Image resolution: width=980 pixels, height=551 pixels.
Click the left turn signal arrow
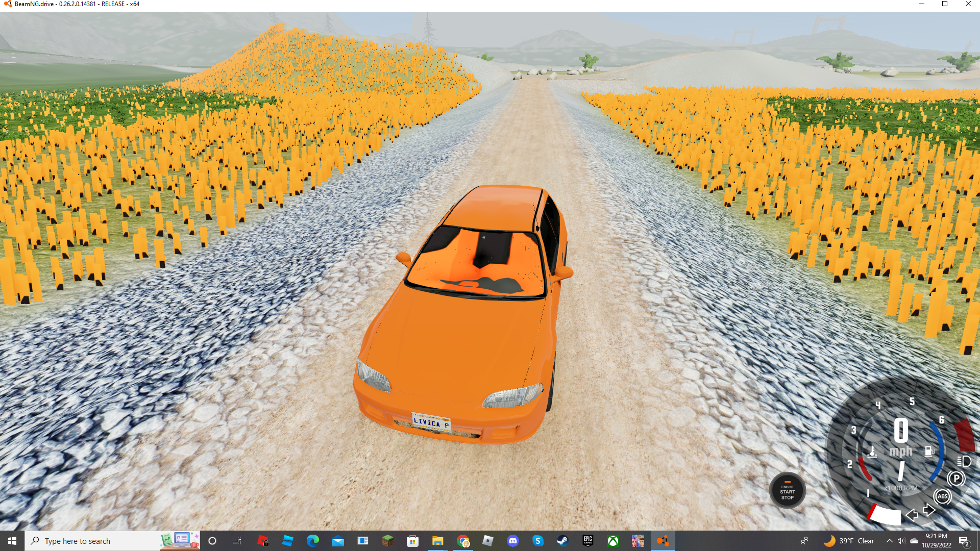pos(912,515)
